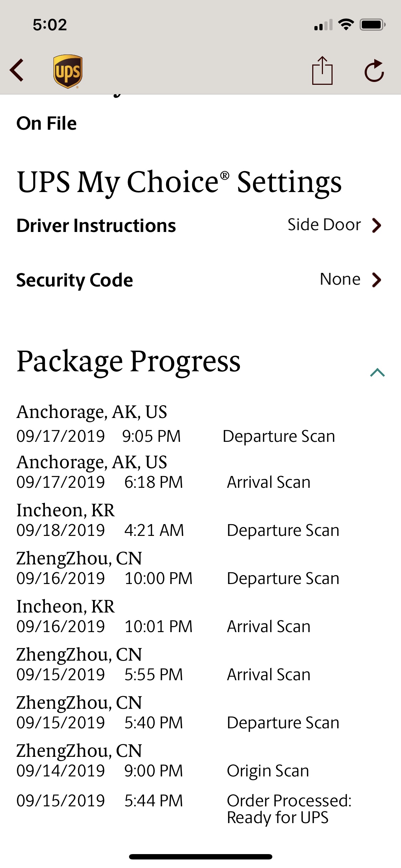The width and height of the screenshot is (401, 868).
Task: Tap the UPS shield logo
Action: click(x=68, y=71)
